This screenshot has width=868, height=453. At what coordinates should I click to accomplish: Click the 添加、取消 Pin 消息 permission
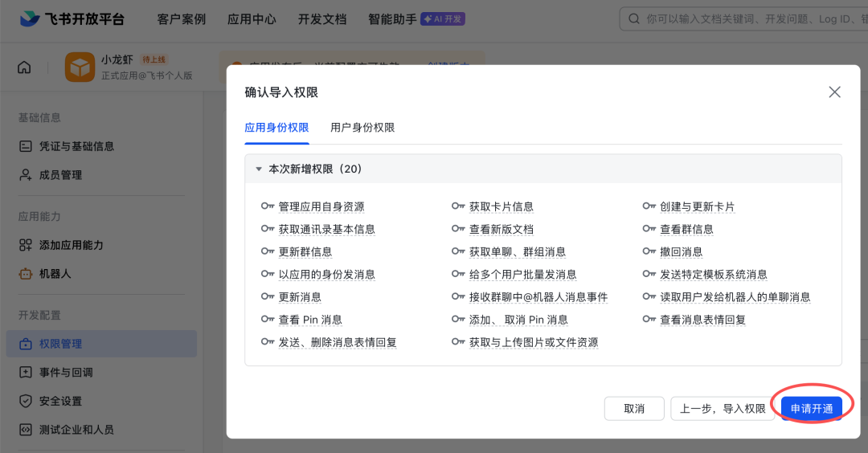tap(518, 320)
